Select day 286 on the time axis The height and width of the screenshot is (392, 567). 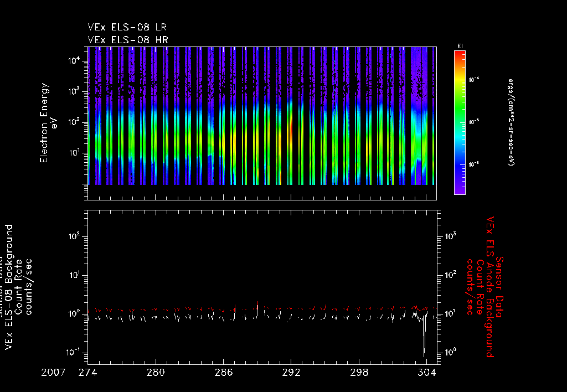click(224, 373)
